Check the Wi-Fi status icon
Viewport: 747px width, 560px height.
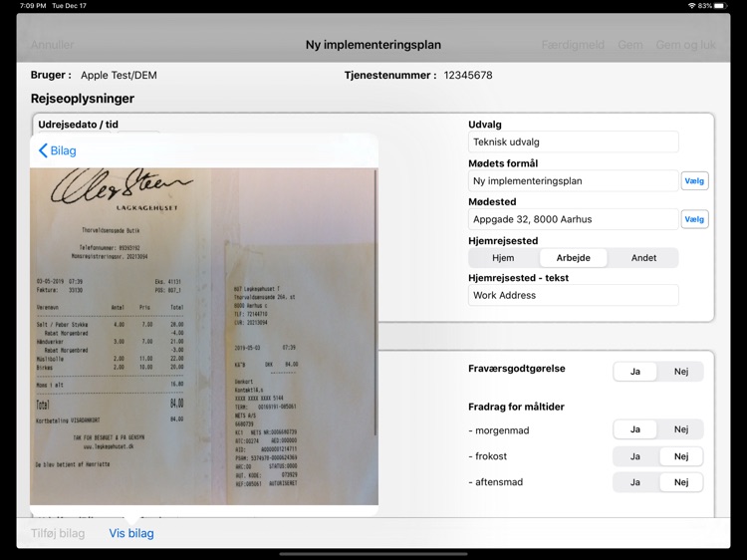click(692, 6)
